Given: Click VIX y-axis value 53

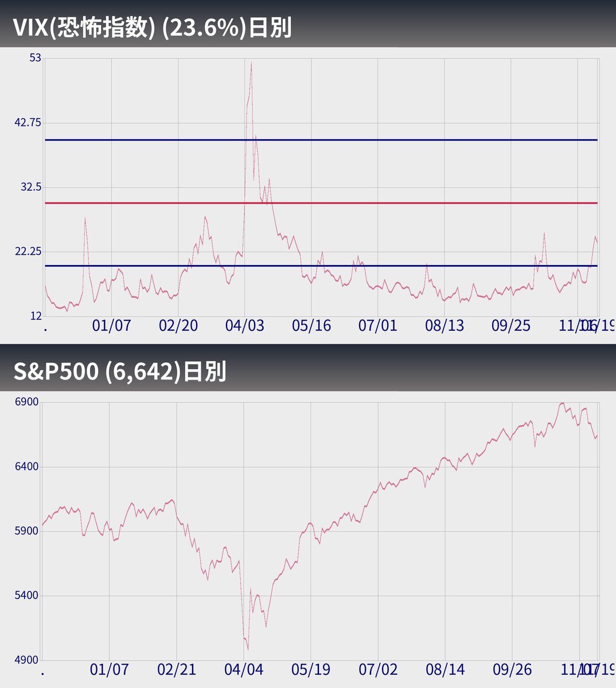Looking at the screenshot, I should (36, 57).
